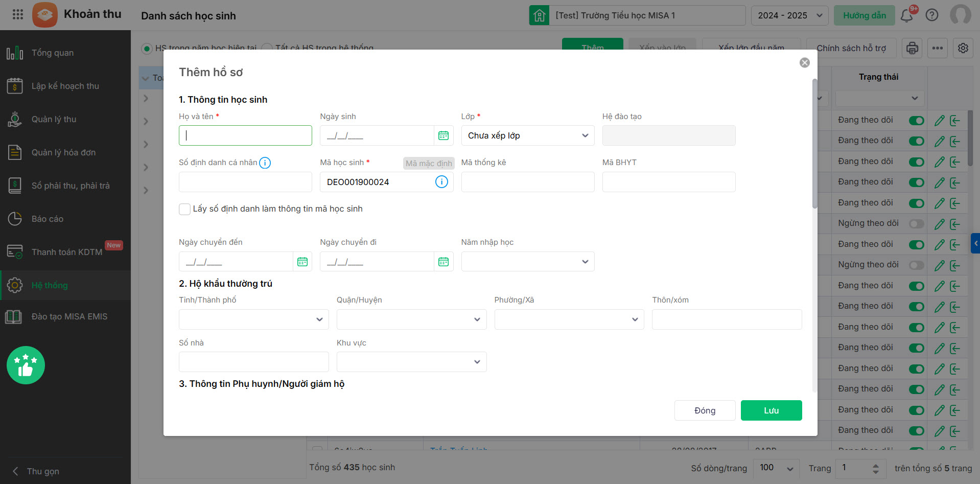
Task: Open Báo cáo in the sidebar
Action: [x=48, y=219]
